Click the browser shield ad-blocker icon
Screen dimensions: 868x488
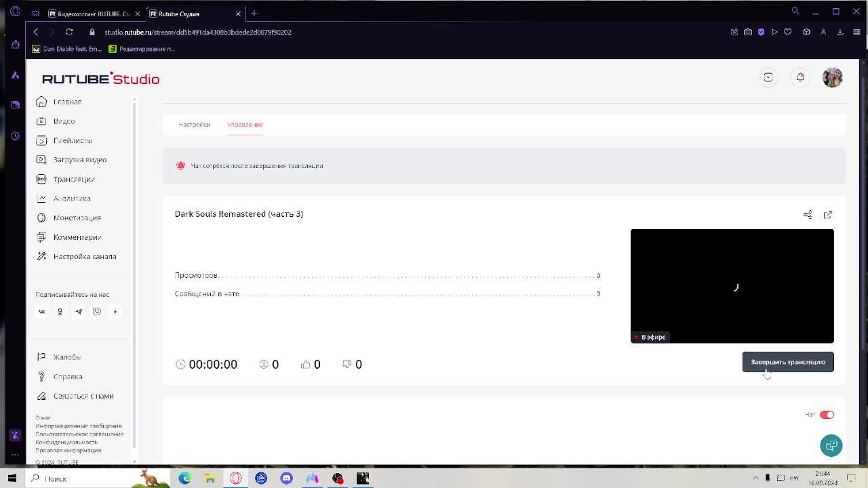[761, 32]
